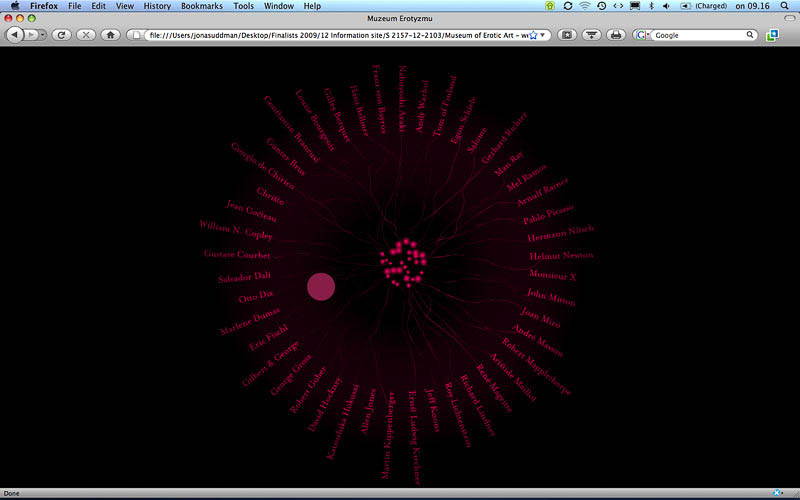Select artist David Hockney
This screenshot has width=800, height=500.
coord(325,404)
